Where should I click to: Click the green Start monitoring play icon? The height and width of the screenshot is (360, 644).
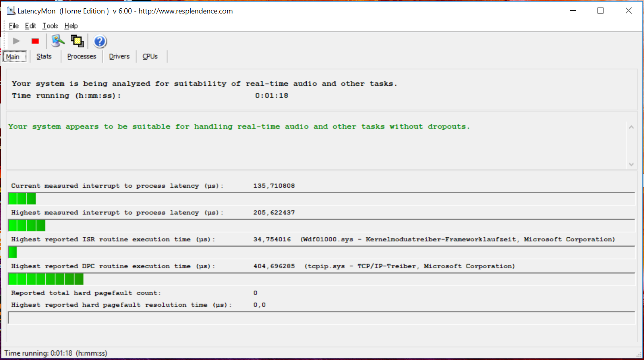click(16, 41)
